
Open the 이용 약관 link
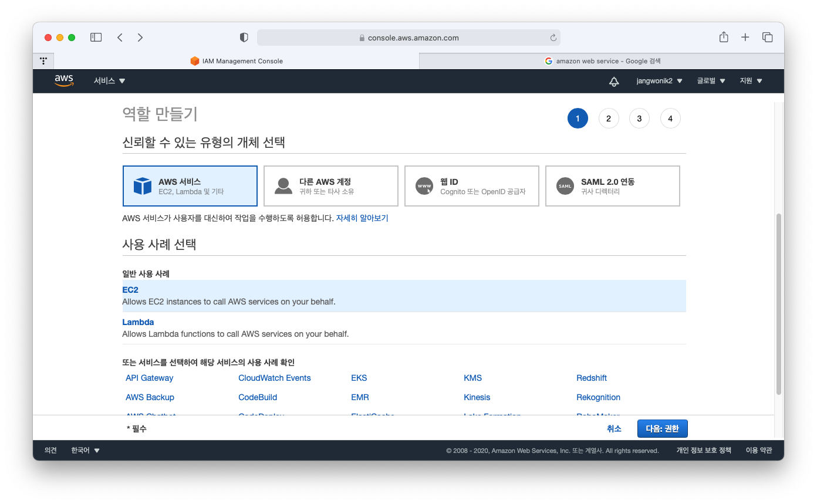pos(759,451)
